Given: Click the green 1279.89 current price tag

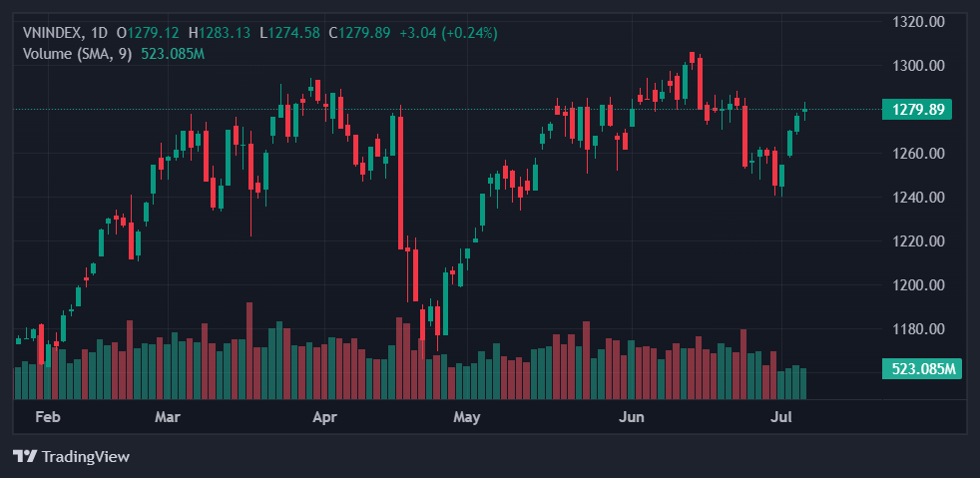Looking at the screenshot, I should [916, 110].
